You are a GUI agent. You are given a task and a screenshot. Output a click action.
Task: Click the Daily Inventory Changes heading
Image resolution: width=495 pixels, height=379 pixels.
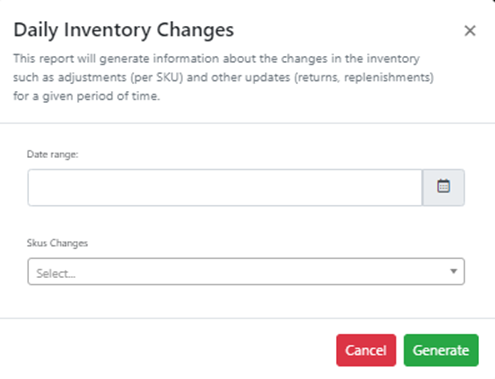point(124,30)
